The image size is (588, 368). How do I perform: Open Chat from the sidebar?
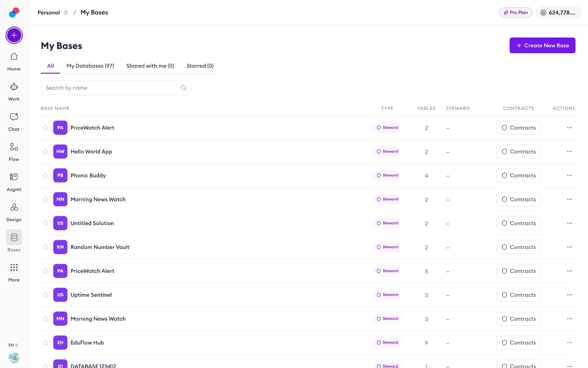[x=14, y=122]
